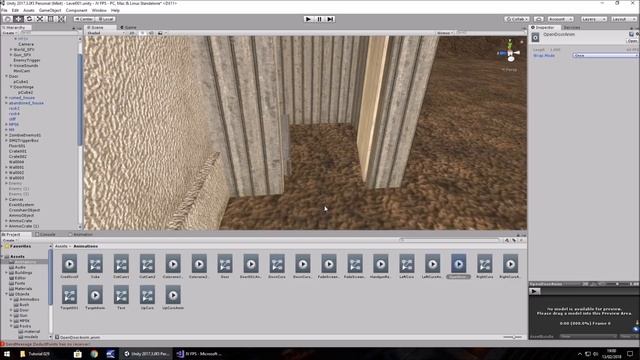
Task: Select the TargetAnim clip asset
Action: point(95,298)
